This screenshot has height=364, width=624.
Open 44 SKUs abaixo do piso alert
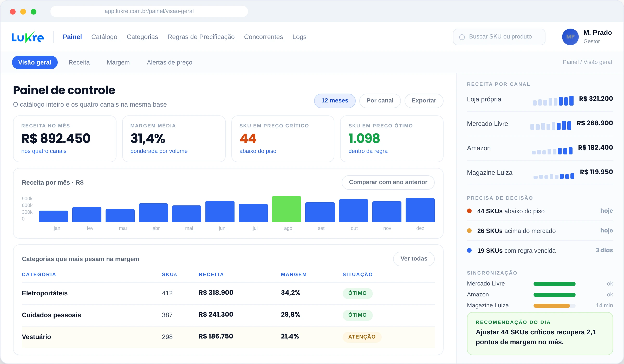click(540, 211)
